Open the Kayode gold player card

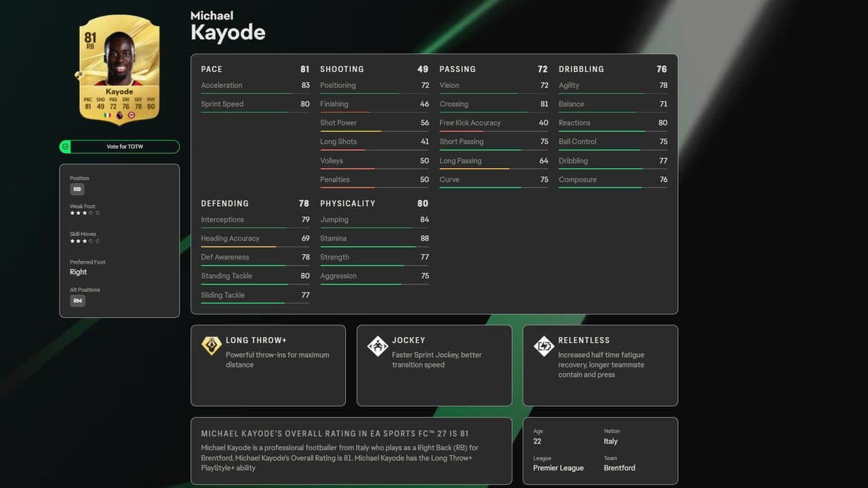119,71
